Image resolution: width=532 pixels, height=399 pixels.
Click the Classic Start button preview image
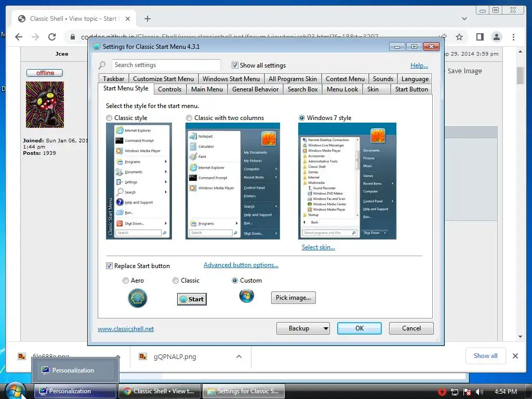pos(192,299)
